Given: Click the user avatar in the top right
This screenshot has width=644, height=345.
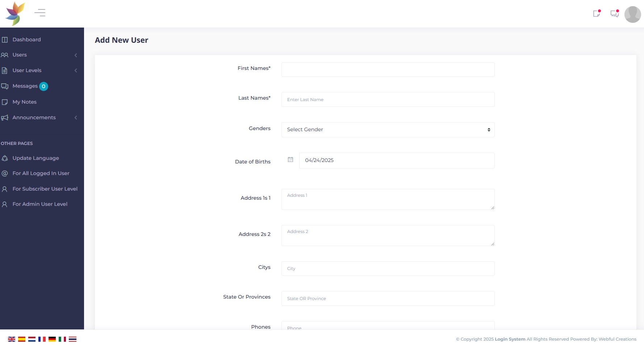Looking at the screenshot, I should [x=632, y=14].
